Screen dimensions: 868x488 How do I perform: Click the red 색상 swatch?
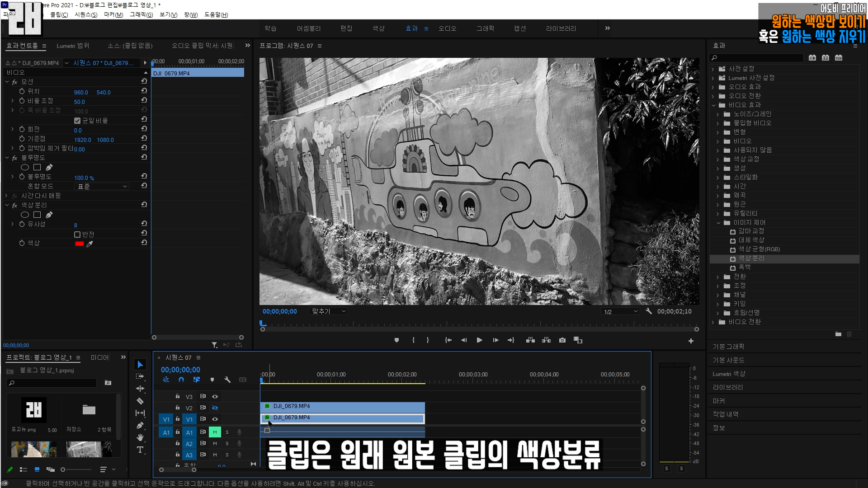point(80,244)
